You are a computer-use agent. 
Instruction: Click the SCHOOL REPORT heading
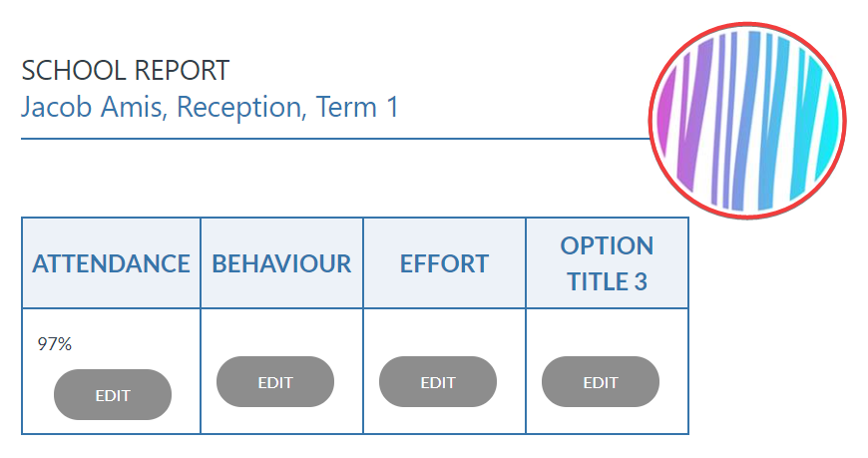(x=125, y=70)
